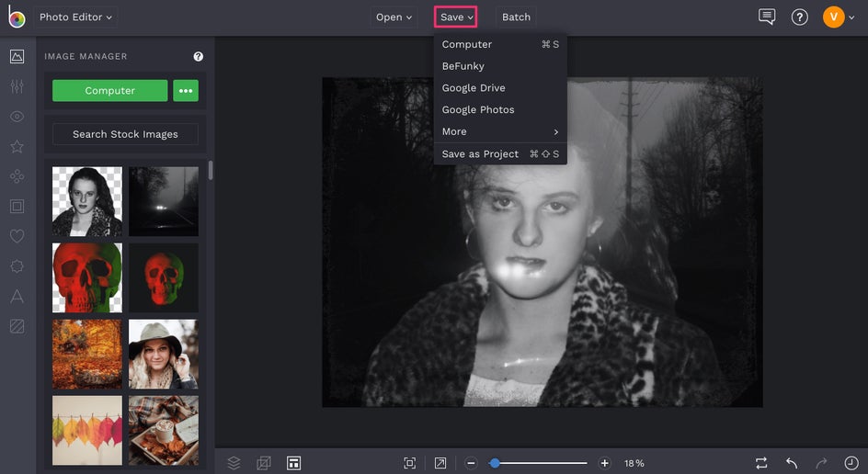Open the Artsy flower icon
The width and height of the screenshot is (868, 474).
point(17,175)
